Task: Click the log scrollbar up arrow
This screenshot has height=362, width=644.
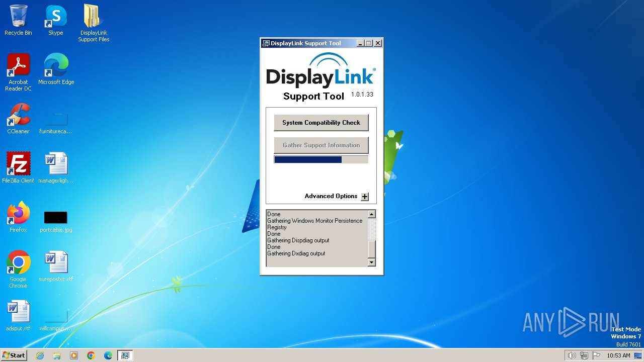Action: [x=372, y=214]
